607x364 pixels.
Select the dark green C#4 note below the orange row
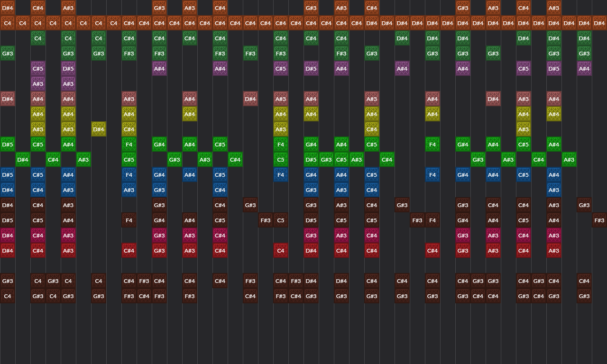(129, 38)
